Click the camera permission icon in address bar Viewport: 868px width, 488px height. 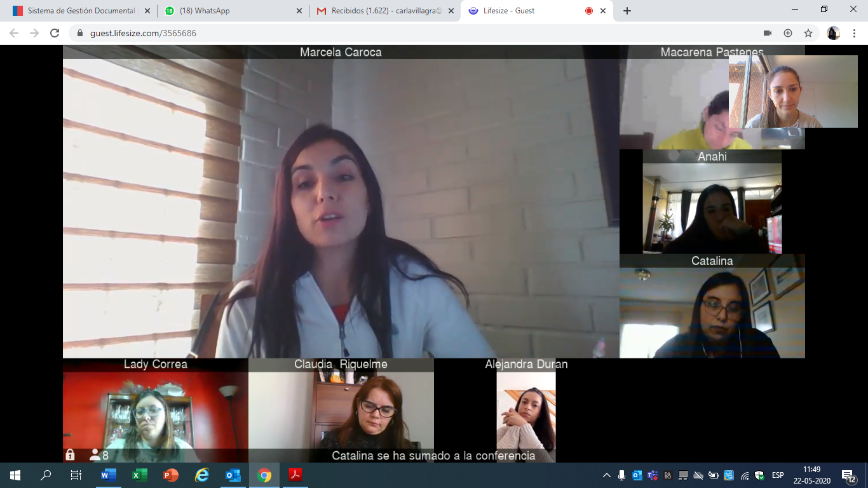(x=768, y=33)
